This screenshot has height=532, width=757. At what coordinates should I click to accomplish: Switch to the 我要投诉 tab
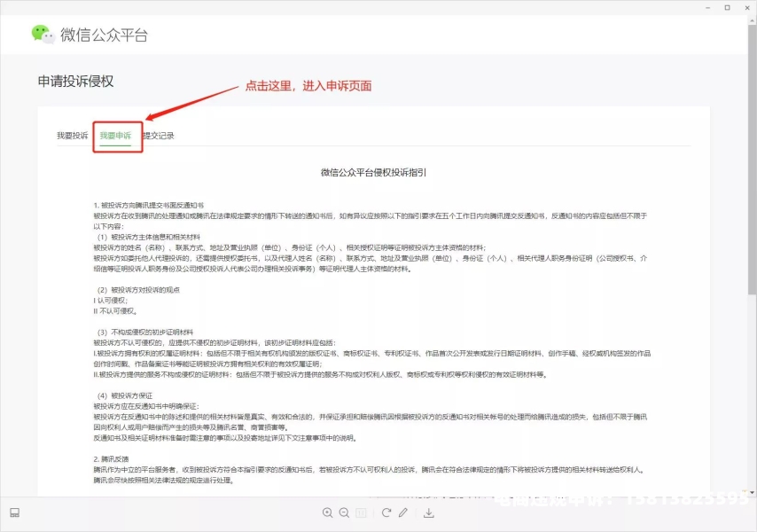[x=72, y=136]
